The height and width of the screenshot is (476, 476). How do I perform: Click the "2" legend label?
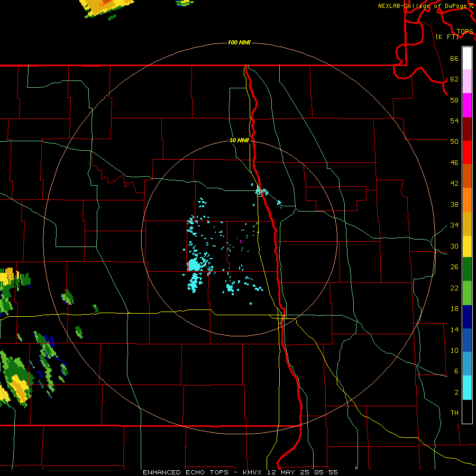(x=456, y=392)
